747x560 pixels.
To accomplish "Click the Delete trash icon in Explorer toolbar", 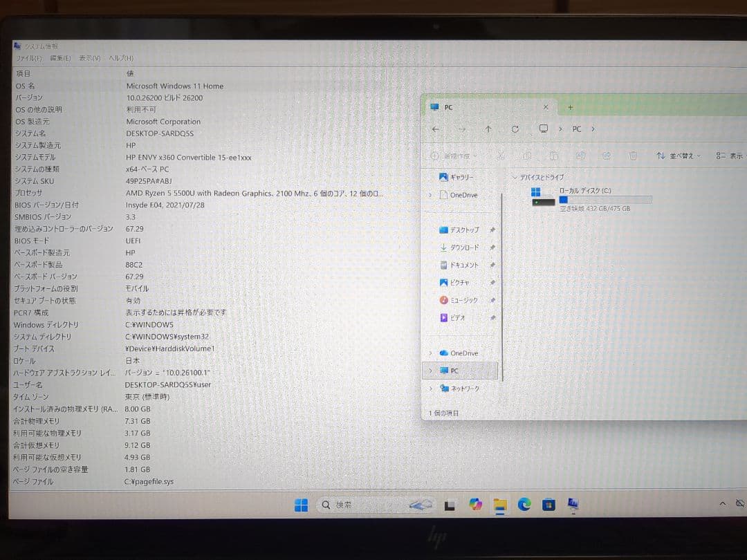I will [x=633, y=156].
